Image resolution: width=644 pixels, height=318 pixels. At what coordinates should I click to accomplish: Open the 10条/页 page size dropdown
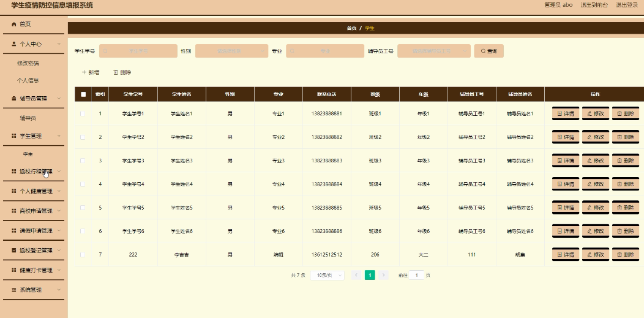[x=328, y=275]
